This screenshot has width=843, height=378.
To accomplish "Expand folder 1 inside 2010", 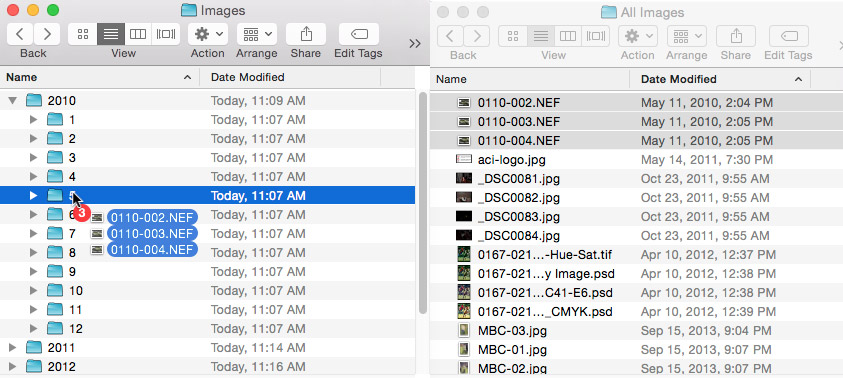I will click(x=33, y=119).
